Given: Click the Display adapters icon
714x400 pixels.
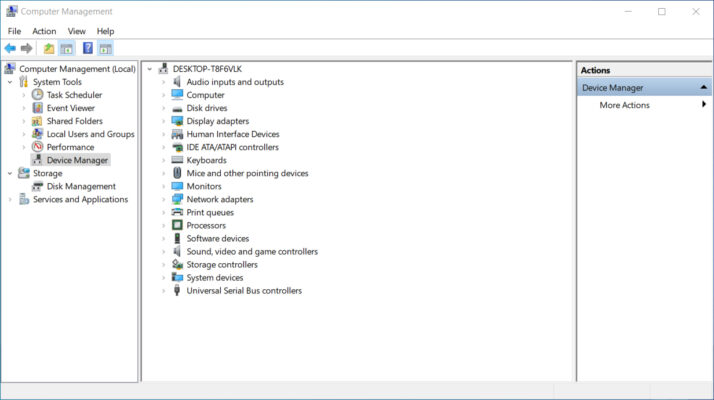Looking at the screenshot, I should pos(177,121).
